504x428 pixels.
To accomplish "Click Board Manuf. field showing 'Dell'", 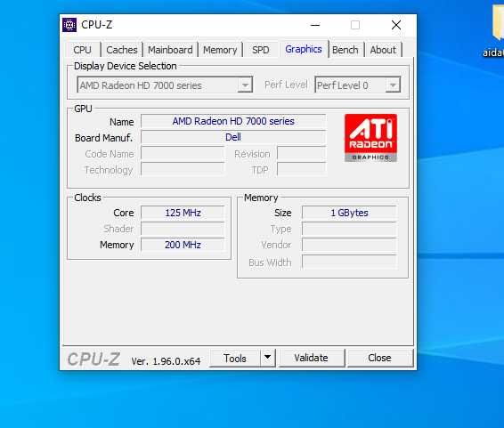I will point(233,137).
